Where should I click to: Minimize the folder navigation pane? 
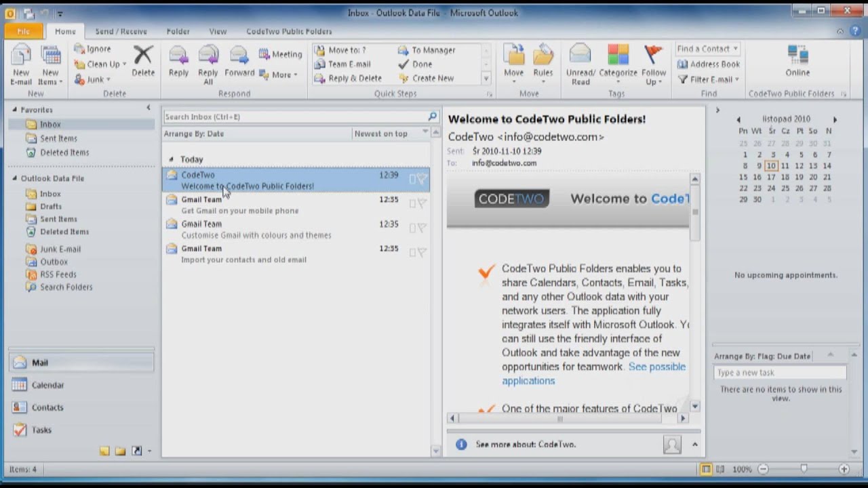pyautogui.click(x=149, y=108)
